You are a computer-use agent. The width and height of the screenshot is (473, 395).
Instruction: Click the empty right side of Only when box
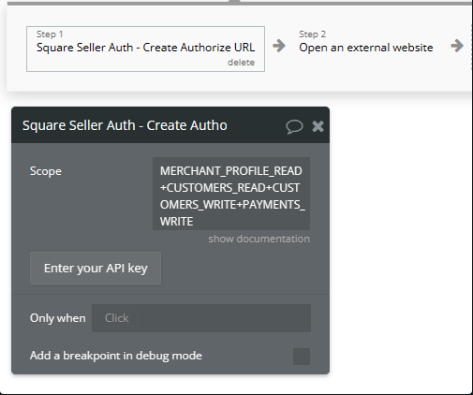pos(224,318)
